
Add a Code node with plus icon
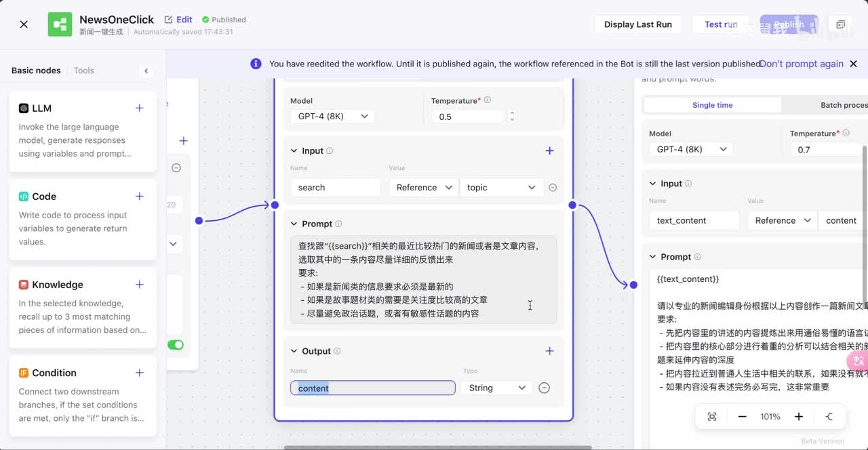click(x=139, y=196)
